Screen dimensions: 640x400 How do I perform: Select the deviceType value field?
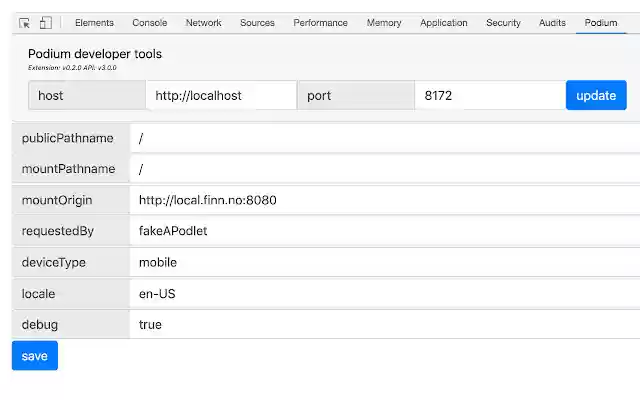pos(384,262)
